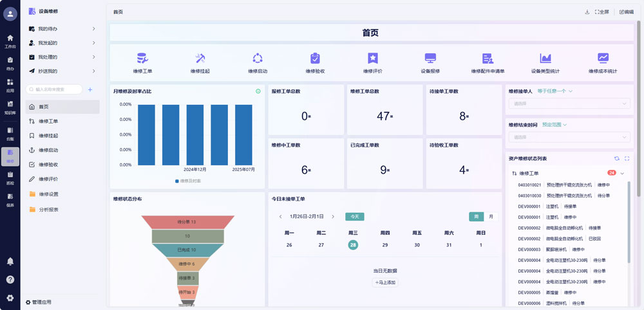The width and height of the screenshot is (644, 310).
Task: Open the 维修验收 clipboard icon
Action: (x=315, y=59)
